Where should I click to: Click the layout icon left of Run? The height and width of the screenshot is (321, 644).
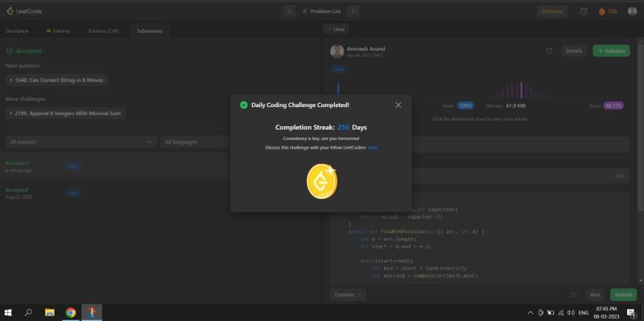pyautogui.click(x=574, y=294)
